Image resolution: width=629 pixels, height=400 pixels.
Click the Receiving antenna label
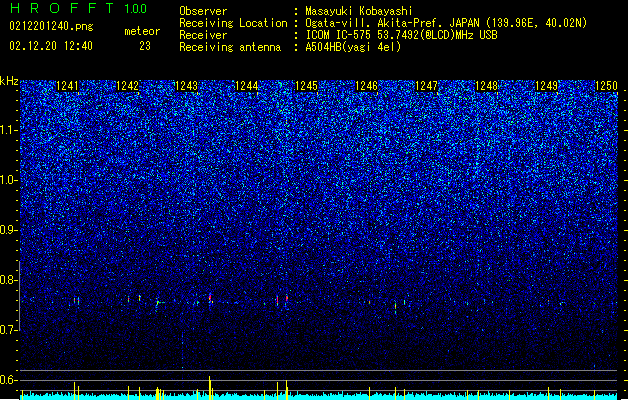pos(230,47)
